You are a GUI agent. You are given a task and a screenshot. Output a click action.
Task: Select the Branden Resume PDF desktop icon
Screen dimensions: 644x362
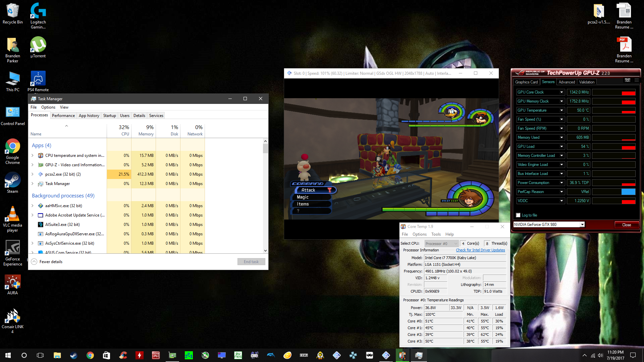pos(624,50)
